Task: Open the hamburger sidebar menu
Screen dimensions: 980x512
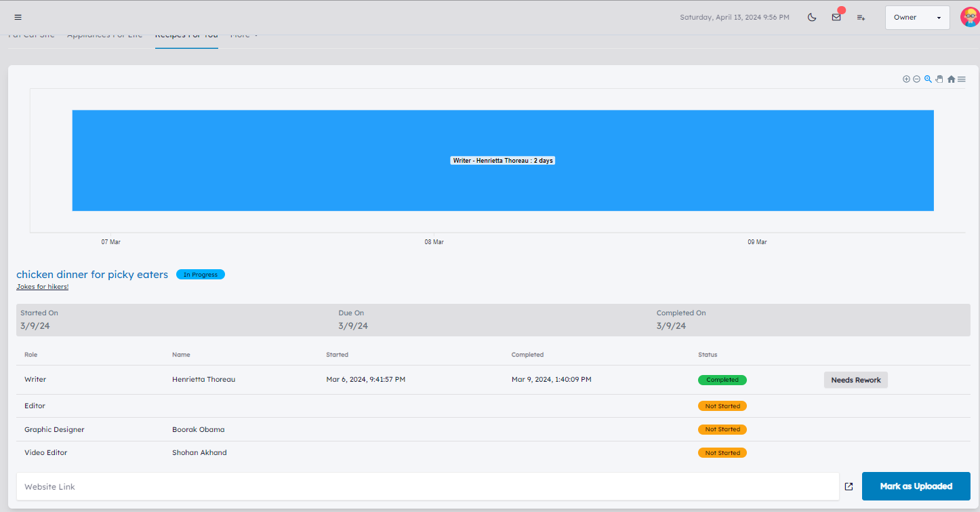Action: [18, 17]
